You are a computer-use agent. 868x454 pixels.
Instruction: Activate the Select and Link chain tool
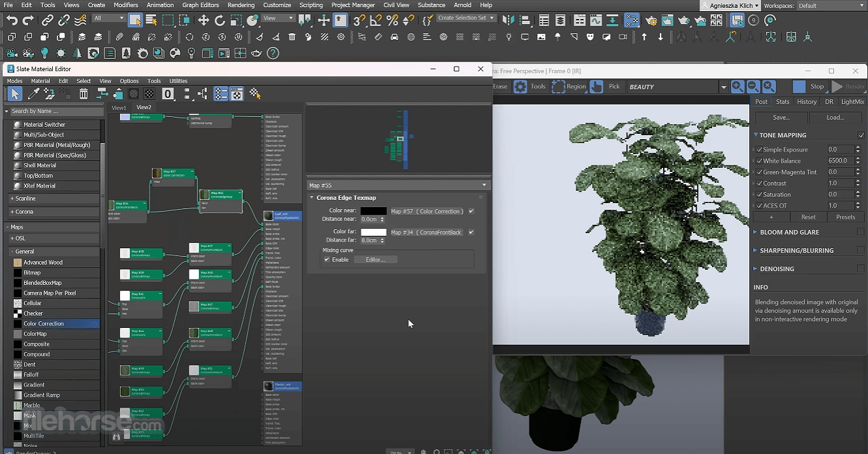pos(48,20)
